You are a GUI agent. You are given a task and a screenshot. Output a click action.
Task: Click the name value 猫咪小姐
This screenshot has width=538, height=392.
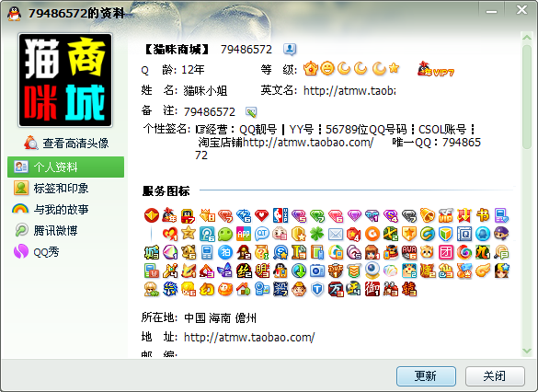coord(205,90)
